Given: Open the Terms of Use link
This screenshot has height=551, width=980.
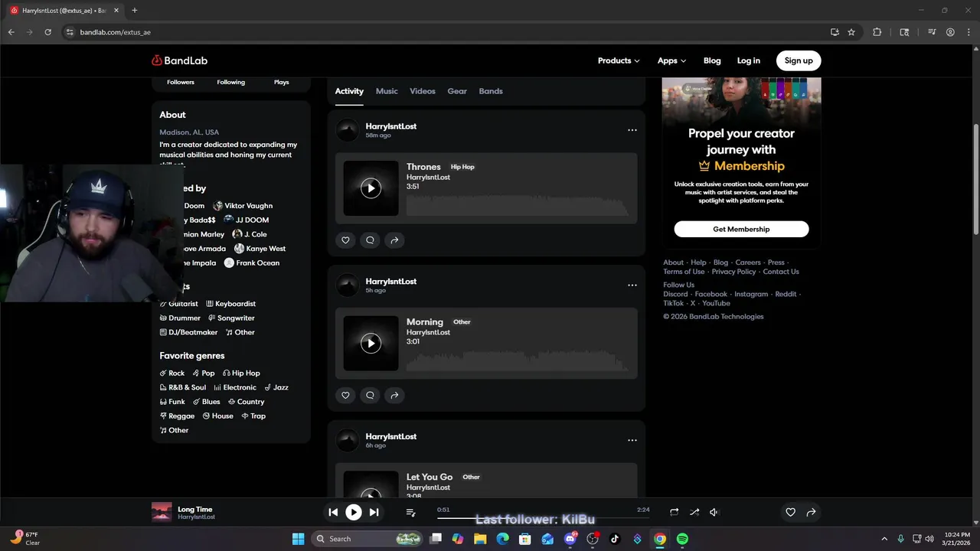Looking at the screenshot, I should (684, 272).
